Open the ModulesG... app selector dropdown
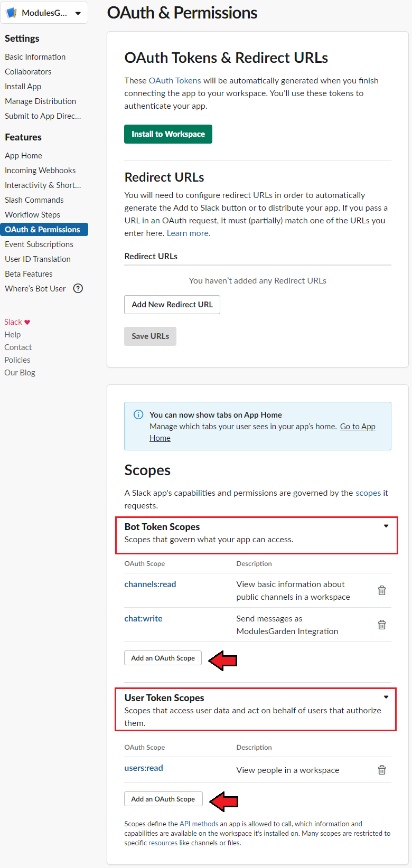Screen dimensions: 412x868 44,13
